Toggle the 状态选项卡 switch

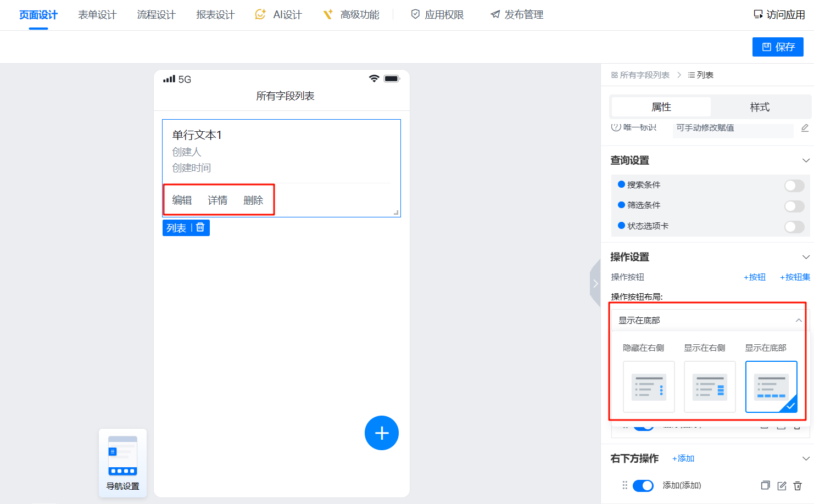tap(794, 227)
